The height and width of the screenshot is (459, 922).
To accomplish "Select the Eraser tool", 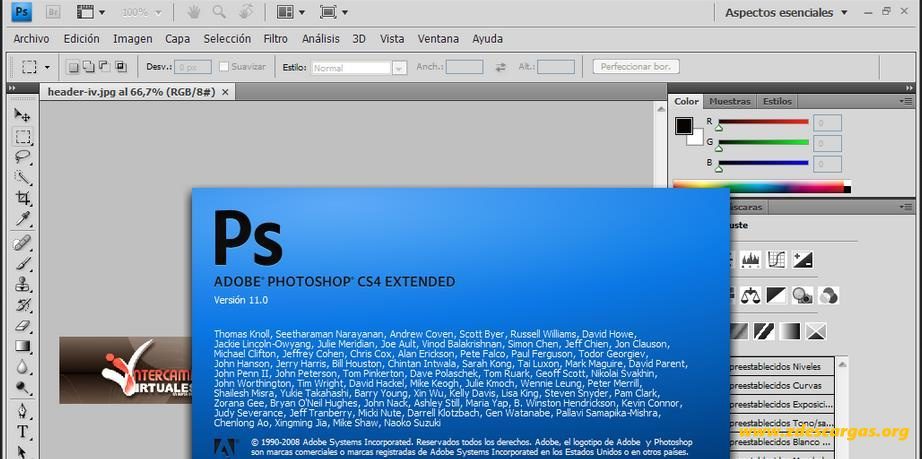I will pos(22,326).
